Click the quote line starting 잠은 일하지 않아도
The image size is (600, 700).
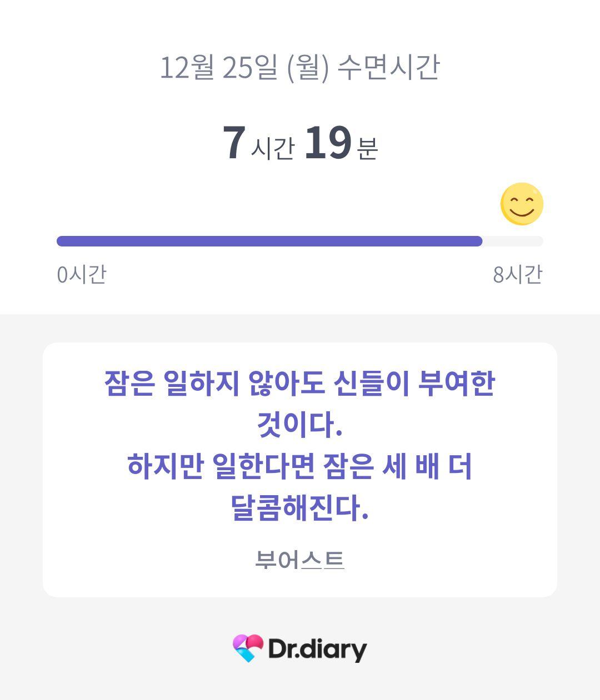point(299,383)
